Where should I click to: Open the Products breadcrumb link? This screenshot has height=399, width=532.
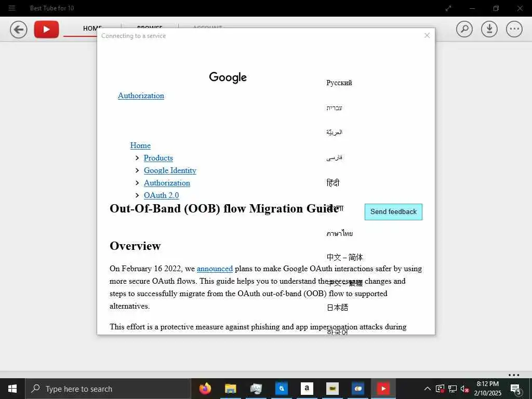pos(158,158)
